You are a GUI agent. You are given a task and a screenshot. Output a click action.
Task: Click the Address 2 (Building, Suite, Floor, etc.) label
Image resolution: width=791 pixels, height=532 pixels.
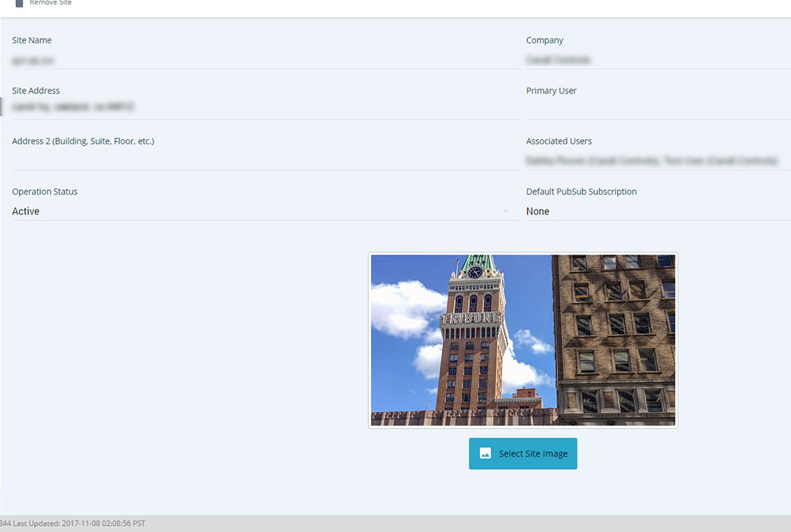[83, 141]
